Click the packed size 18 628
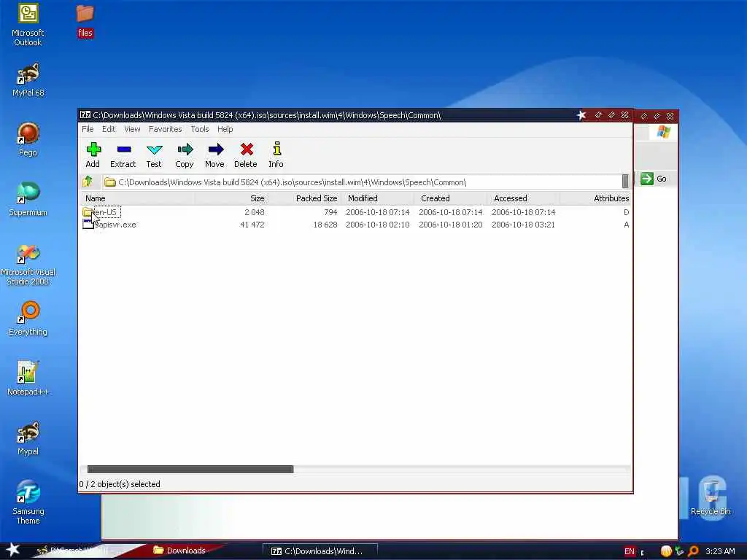The height and width of the screenshot is (560, 747). point(325,225)
